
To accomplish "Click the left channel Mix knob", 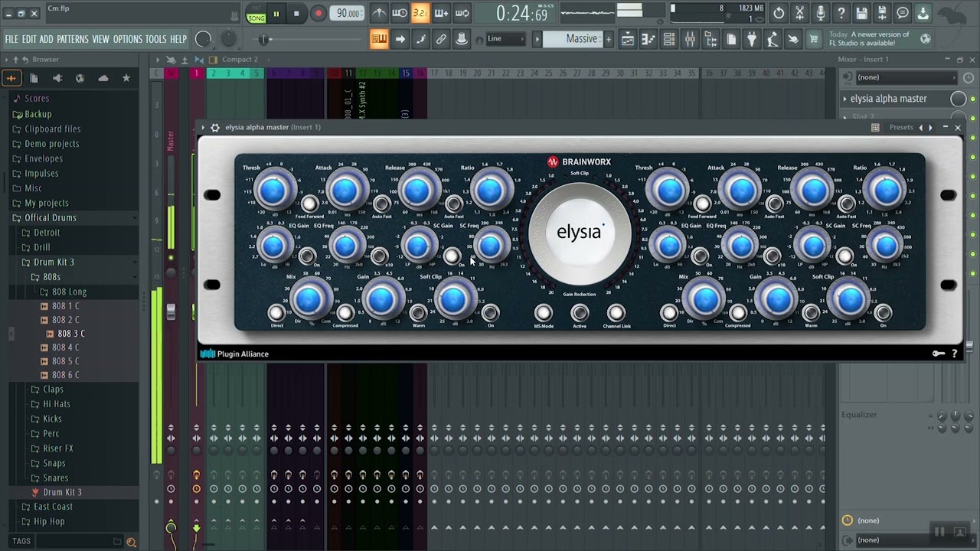I will [309, 299].
